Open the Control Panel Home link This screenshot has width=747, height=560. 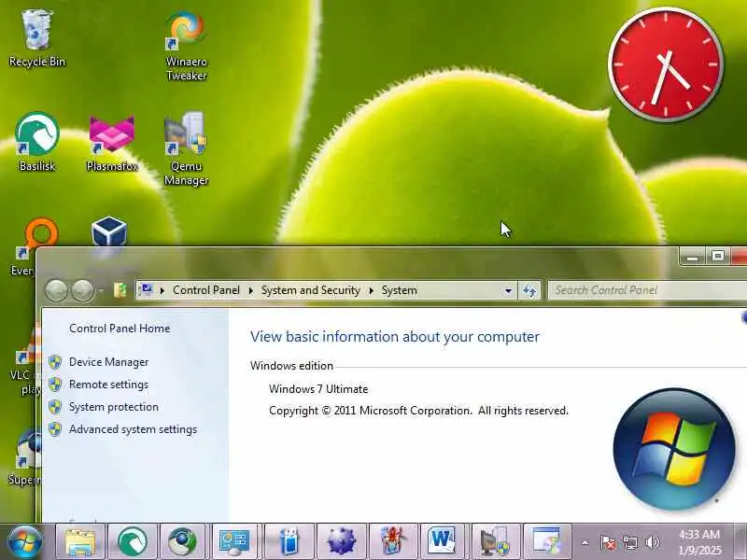(120, 329)
